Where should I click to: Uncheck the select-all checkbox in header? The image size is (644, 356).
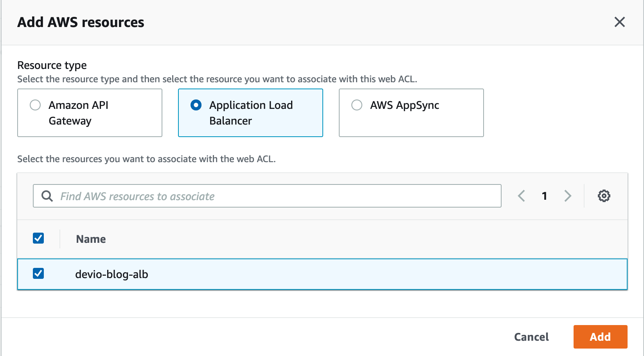coord(38,238)
